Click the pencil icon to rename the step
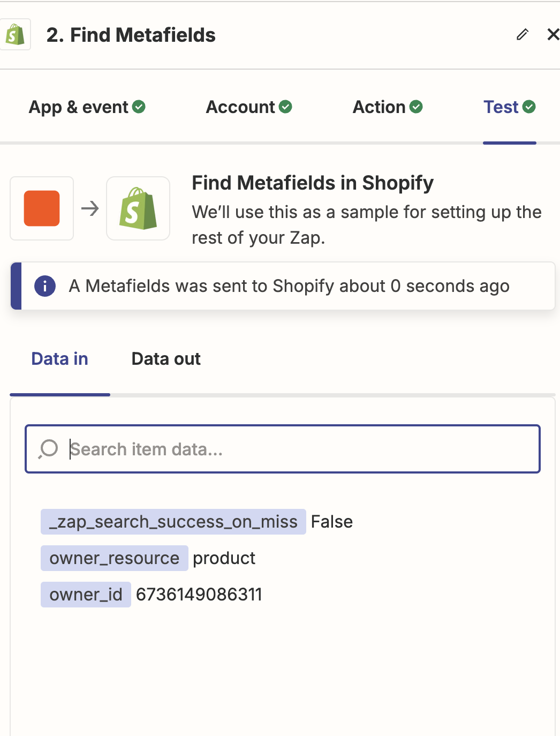The height and width of the screenshot is (736, 560). pyautogui.click(x=523, y=35)
